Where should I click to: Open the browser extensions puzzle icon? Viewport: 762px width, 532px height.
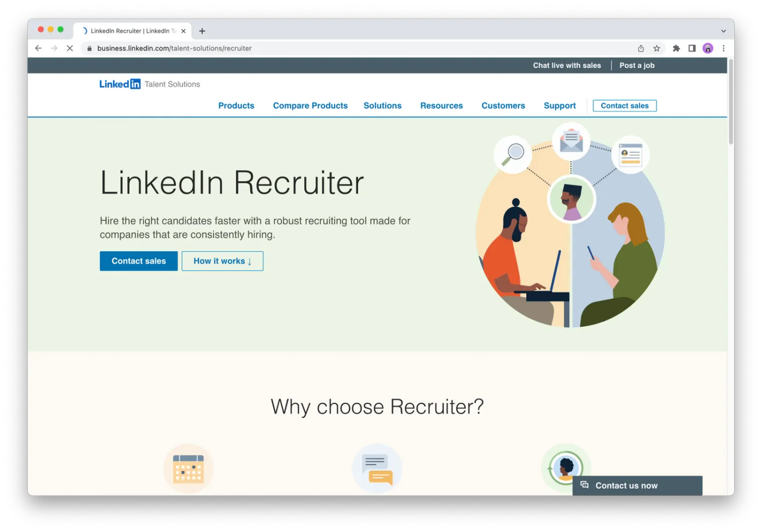[x=676, y=48]
